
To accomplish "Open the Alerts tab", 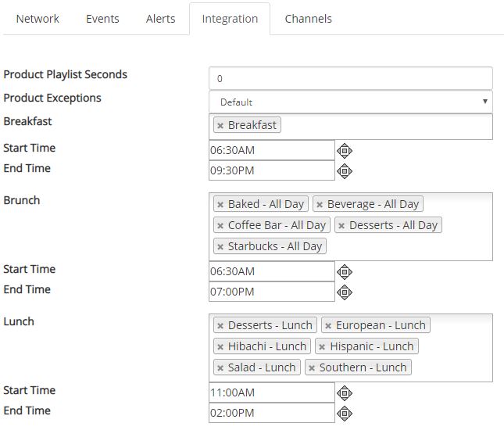I will (160, 19).
